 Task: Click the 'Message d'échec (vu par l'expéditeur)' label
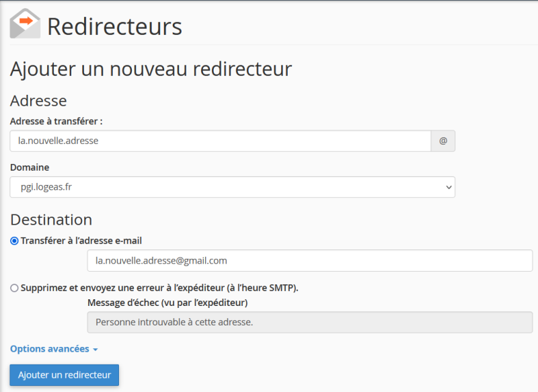pos(167,303)
